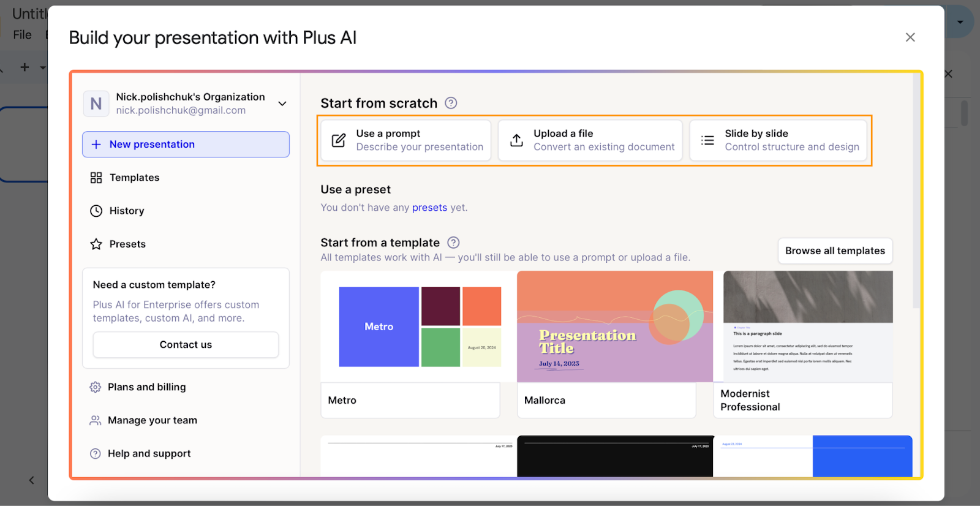Click the plus icon in New presentation
The height and width of the screenshot is (506, 980).
click(96, 145)
